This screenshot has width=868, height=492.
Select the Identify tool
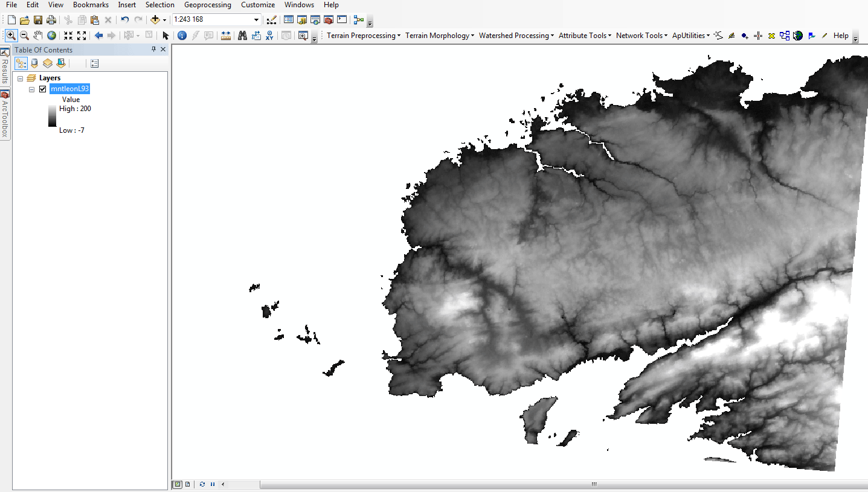tap(182, 36)
